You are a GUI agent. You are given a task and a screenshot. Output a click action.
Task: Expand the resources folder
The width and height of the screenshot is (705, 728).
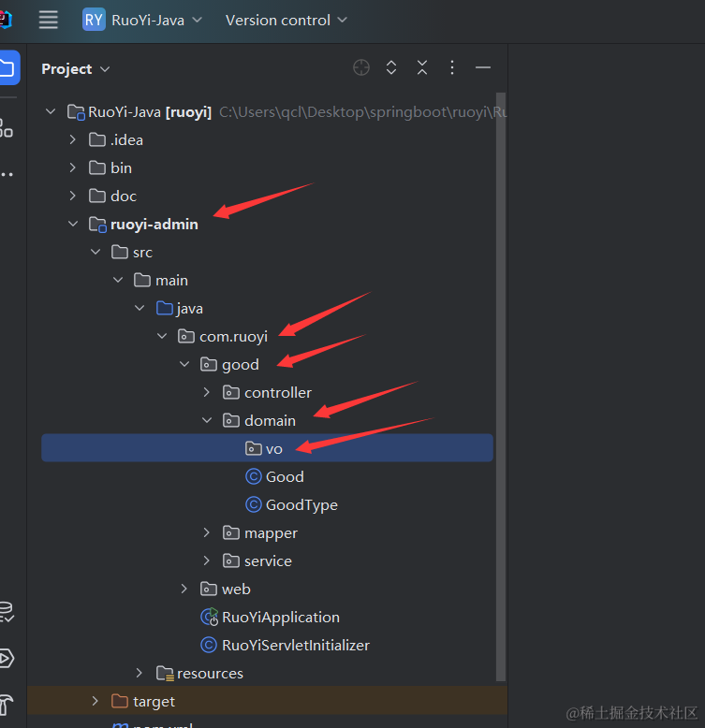(x=140, y=674)
